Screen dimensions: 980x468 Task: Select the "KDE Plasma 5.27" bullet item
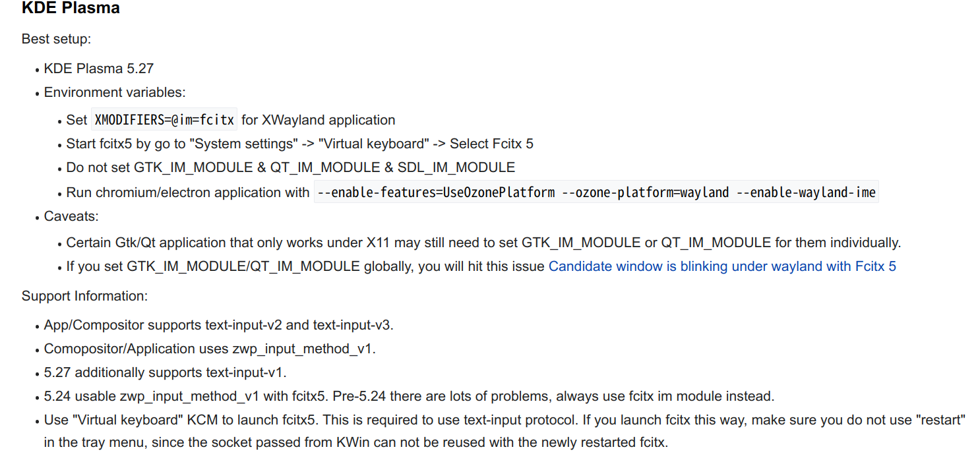point(99,69)
